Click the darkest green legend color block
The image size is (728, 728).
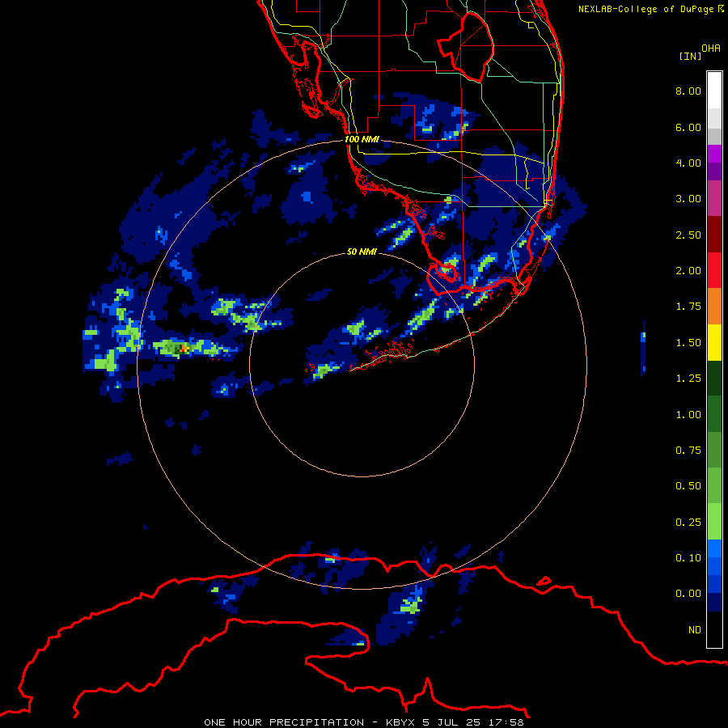714,378
